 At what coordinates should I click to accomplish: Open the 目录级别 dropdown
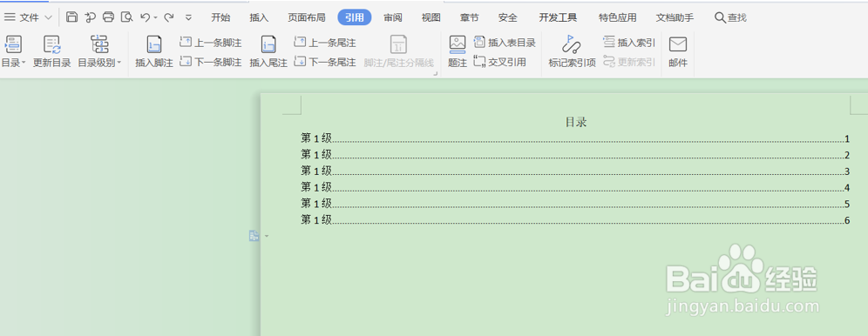[99, 51]
